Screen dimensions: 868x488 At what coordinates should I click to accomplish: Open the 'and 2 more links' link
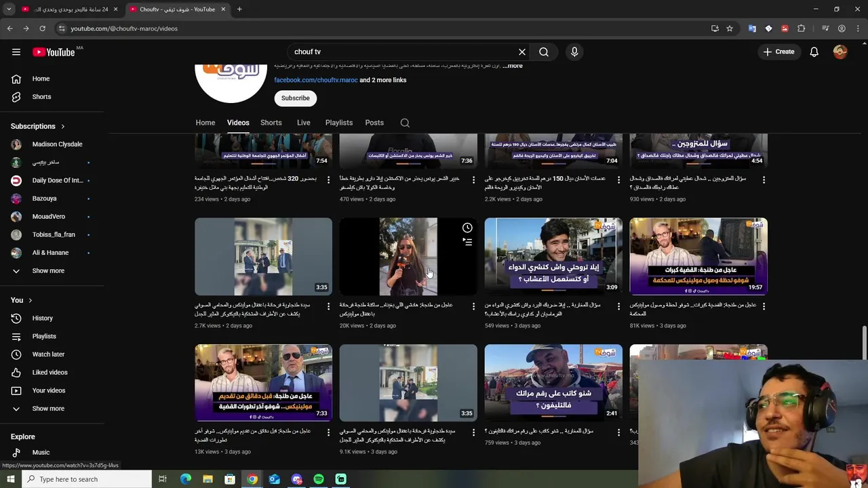[x=383, y=80]
